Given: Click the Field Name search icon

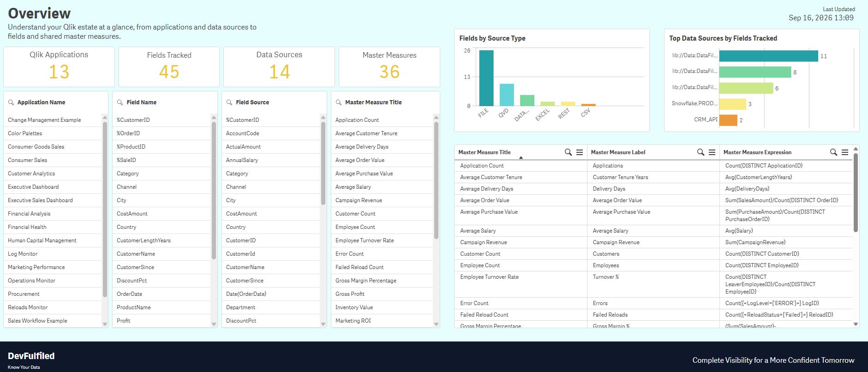Looking at the screenshot, I should click(120, 102).
